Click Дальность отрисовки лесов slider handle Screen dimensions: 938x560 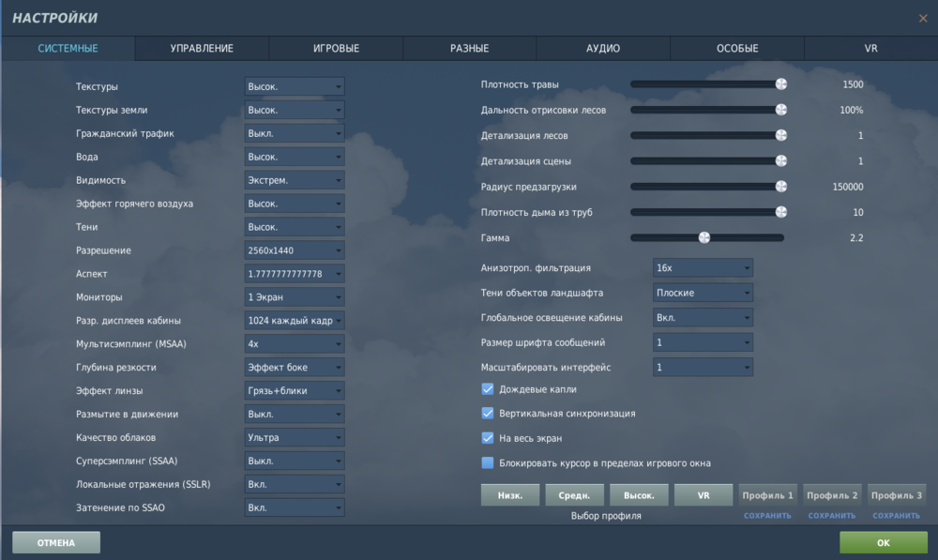[781, 110]
